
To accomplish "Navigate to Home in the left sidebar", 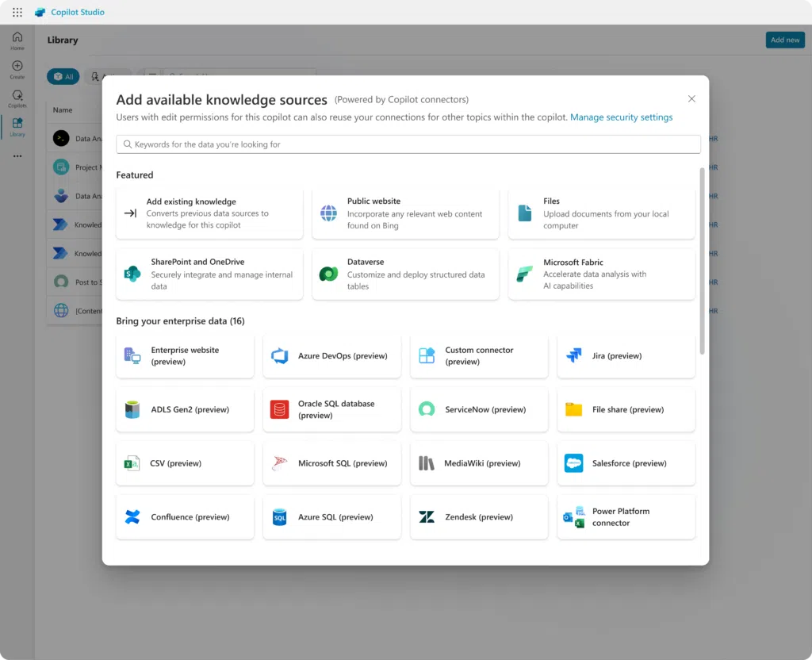I will [x=17, y=38].
